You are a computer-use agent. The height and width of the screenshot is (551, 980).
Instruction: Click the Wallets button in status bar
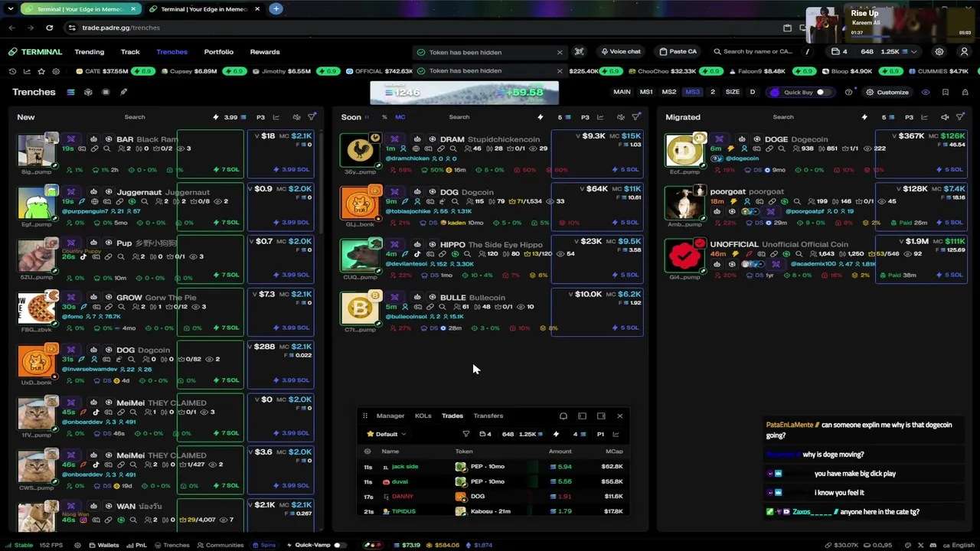pos(104,545)
